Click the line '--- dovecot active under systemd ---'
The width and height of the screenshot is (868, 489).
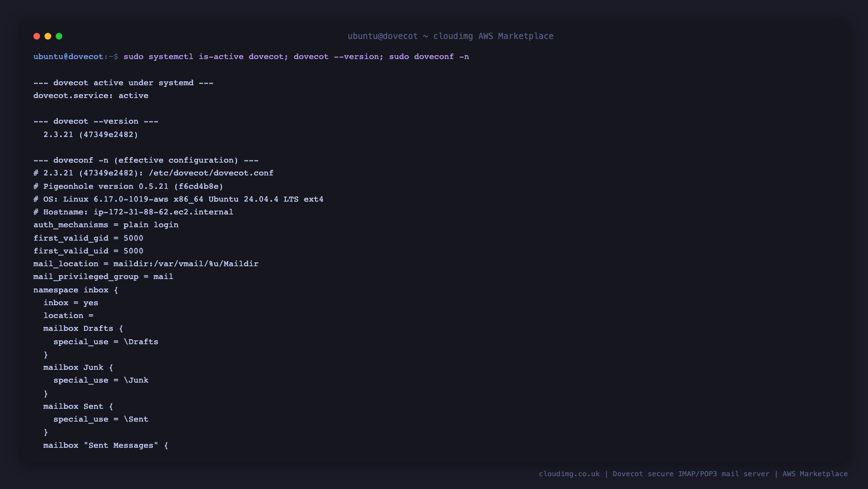click(124, 83)
